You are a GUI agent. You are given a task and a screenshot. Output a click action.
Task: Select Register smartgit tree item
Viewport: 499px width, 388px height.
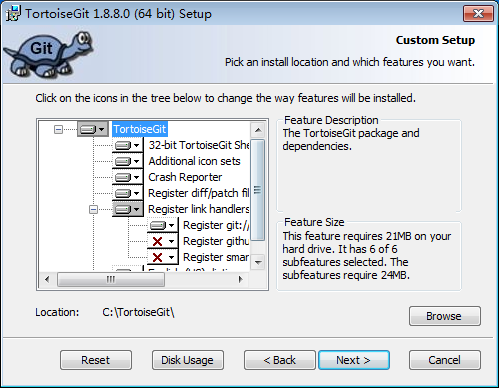click(216, 257)
